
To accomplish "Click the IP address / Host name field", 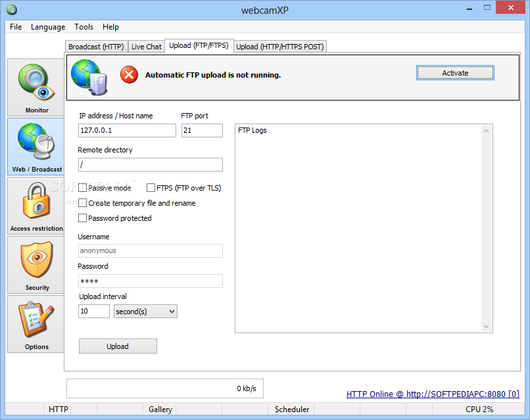I will click(127, 130).
